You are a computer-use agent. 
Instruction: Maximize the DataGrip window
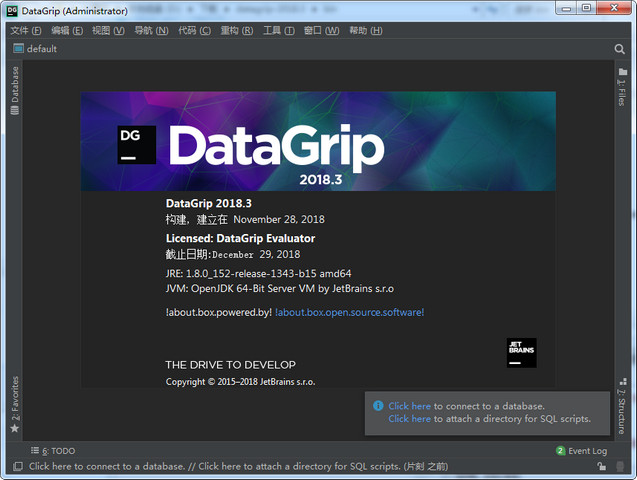[x=587, y=8]
